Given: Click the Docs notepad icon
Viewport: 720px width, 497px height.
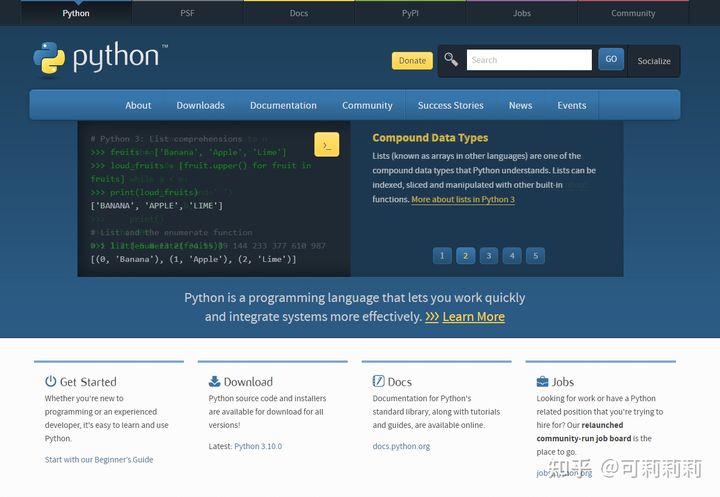Looking at the screenshot, I should pyautogui.click(x=378, y=381).
